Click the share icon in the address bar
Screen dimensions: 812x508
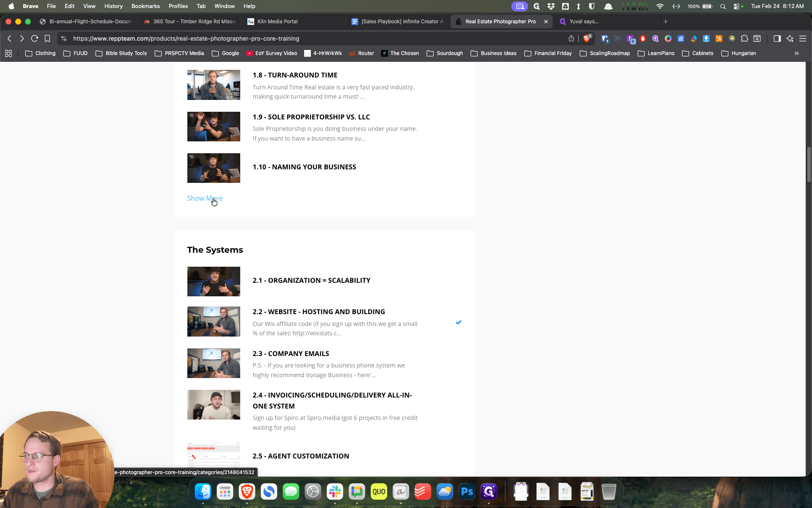coord(571,39)
